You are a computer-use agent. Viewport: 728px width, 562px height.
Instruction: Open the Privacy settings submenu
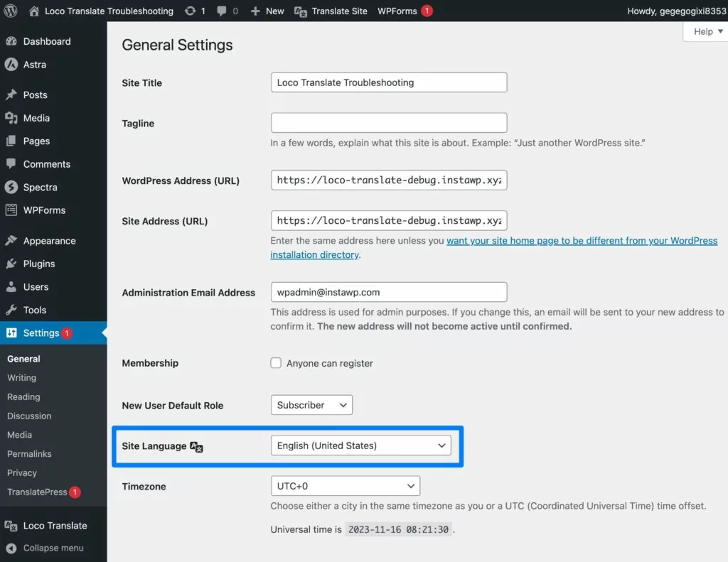point(22,473)
